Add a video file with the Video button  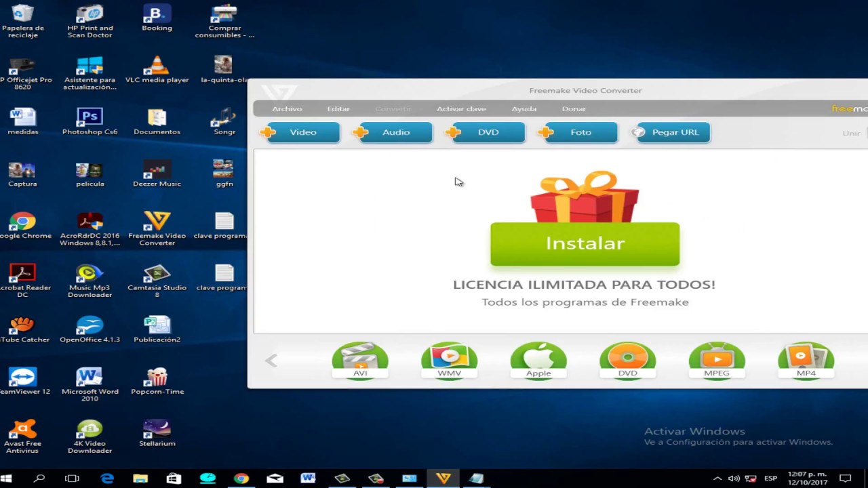click(x=299, y=132)
